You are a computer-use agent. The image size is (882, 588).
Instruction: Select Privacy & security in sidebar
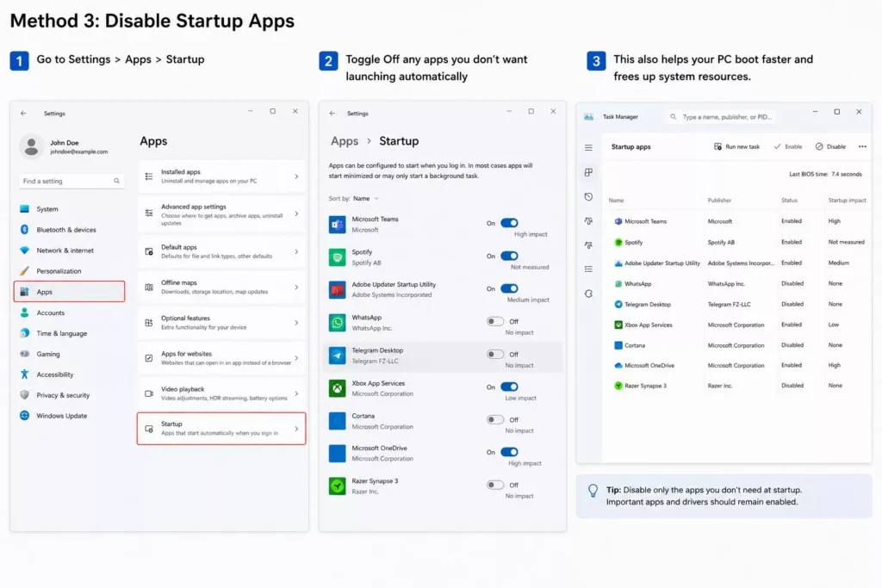tap(69, 395)
